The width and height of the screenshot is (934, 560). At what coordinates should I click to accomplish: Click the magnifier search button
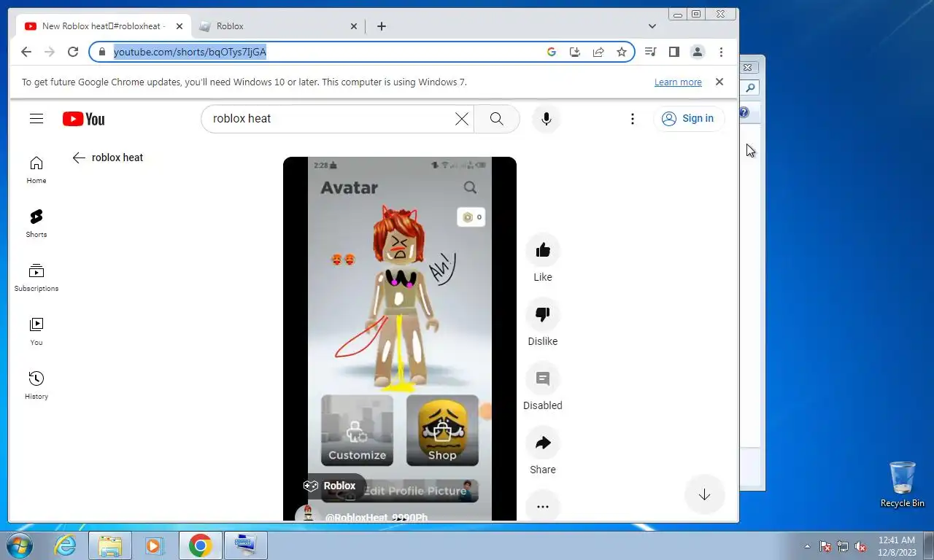(x=497, y=119)
